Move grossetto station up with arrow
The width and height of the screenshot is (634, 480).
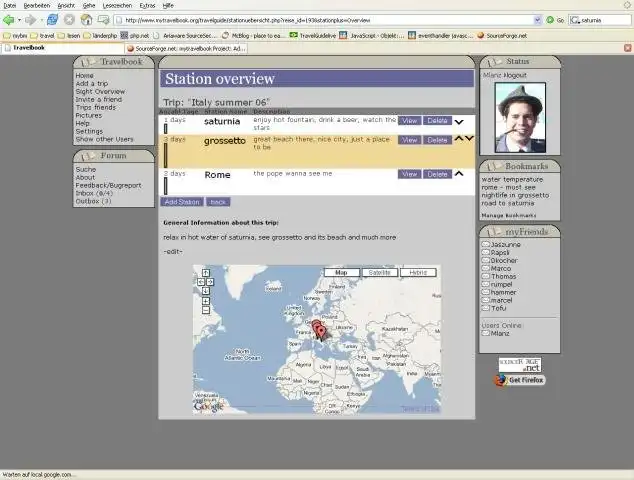[x=459, y=138]
